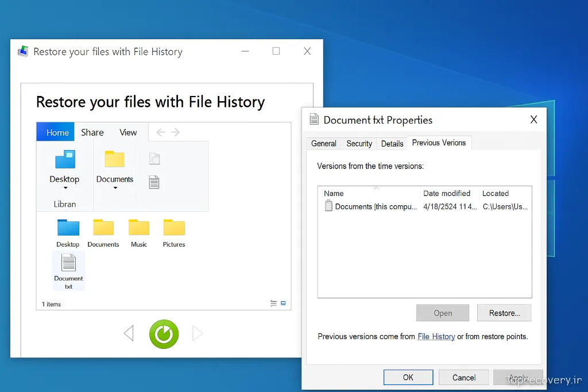This screenshot has width=588, height=392.
Task: Click the Restore button in the properties dialog
Action: pyautogui.click(x=504, y=313)
